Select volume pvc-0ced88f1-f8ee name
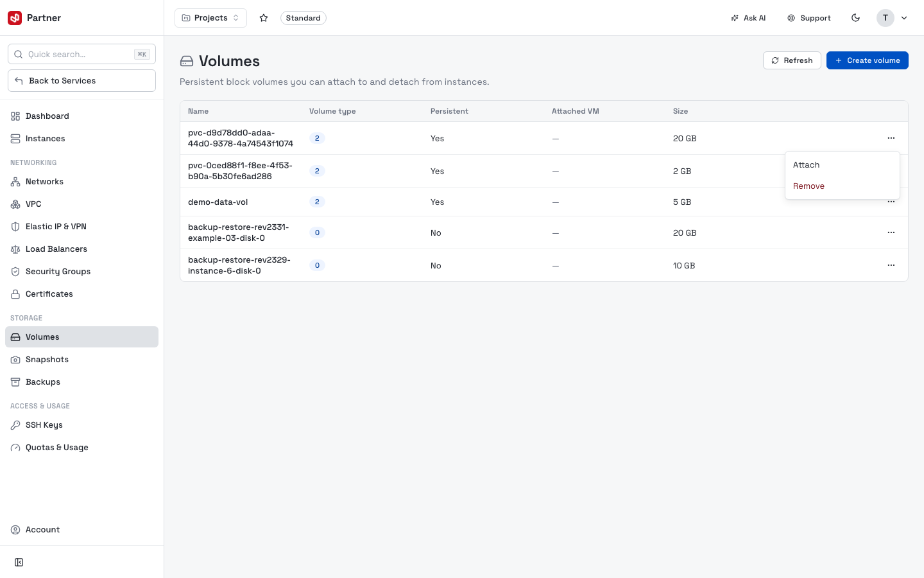Screen dimensions: 924x578 (x=240, y=171)
